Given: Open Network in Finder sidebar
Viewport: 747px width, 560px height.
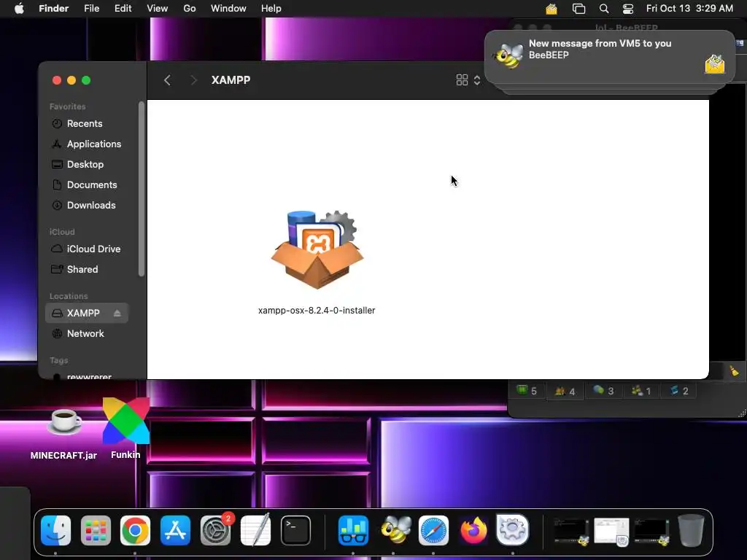Looking at the screenshot, I should pyautogui.click(x=87, y=334).
